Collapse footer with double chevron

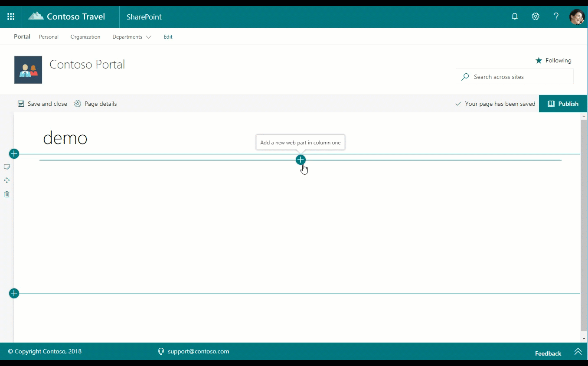coord(578,352)
